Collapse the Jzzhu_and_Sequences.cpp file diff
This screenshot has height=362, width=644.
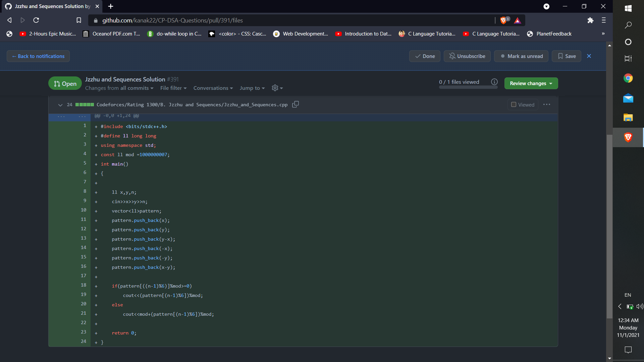60,105
